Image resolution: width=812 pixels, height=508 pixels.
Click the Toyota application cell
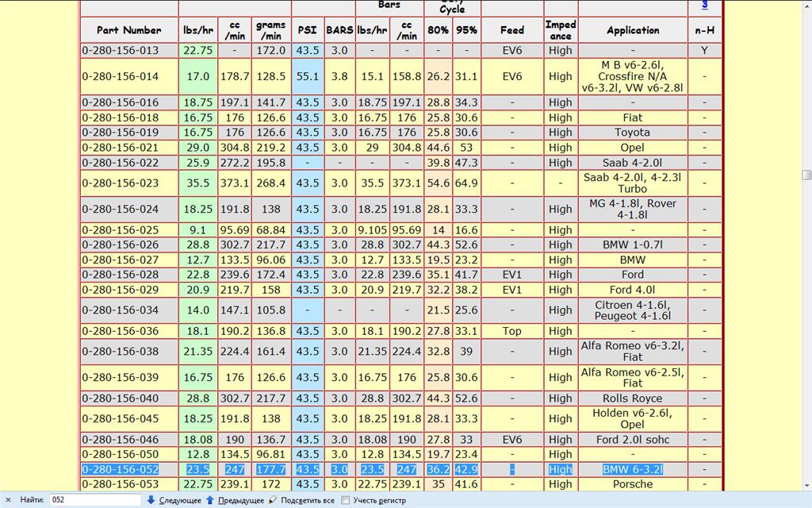pyautogui.click(x=633, y=133)
